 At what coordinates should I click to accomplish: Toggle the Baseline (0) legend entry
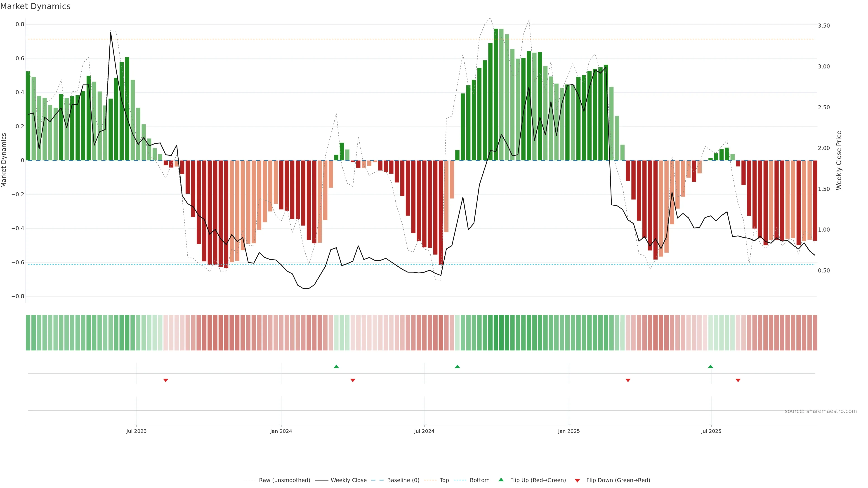tap(403, 480)
